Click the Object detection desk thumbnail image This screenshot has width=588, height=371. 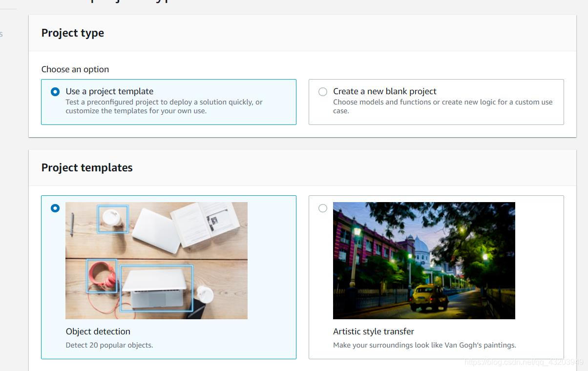click(x=156, y=261)
